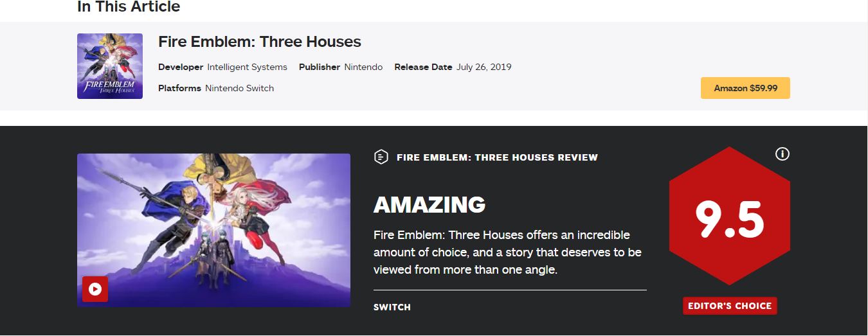Click the AMAZING verdict heading
This screenshot has width=868, height=336.
(429, 205)
